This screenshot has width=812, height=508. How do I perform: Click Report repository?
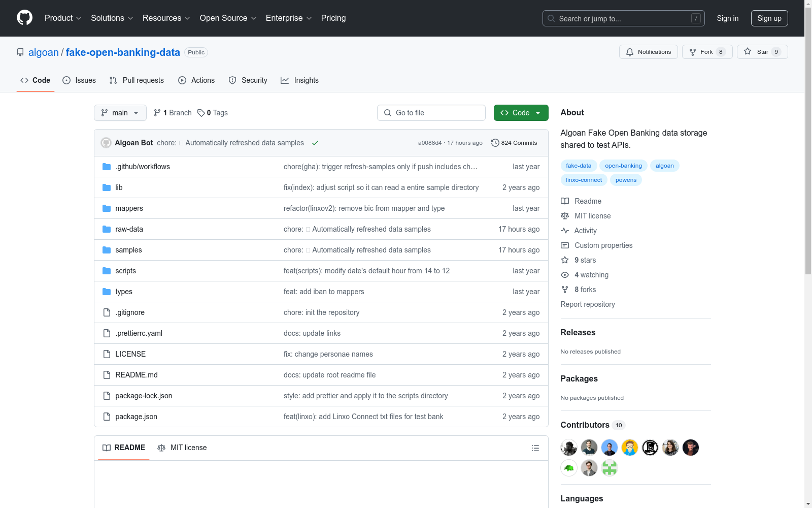coord(588,304)
